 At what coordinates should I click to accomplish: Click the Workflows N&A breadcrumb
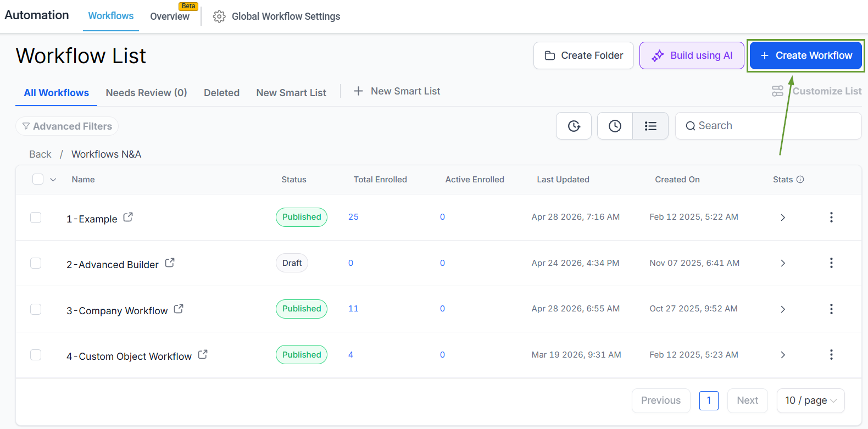click(106, 154)
